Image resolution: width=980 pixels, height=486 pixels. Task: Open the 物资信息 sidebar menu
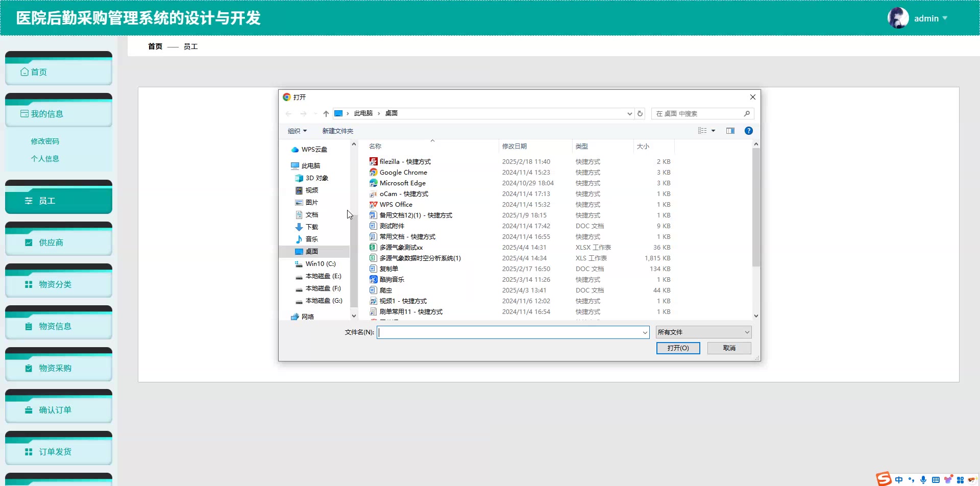pos(59,326)
